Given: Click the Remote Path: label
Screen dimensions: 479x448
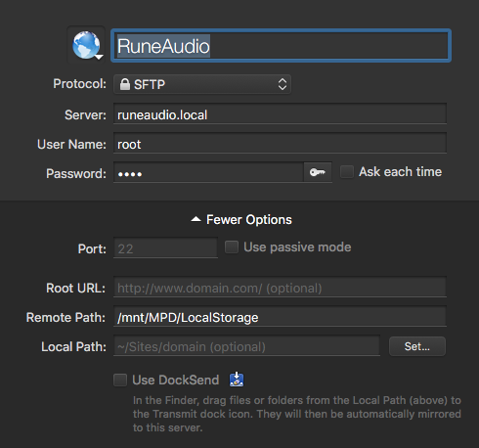Looking at the screenshot, I should pyautogui.click(x=65, y=317).
